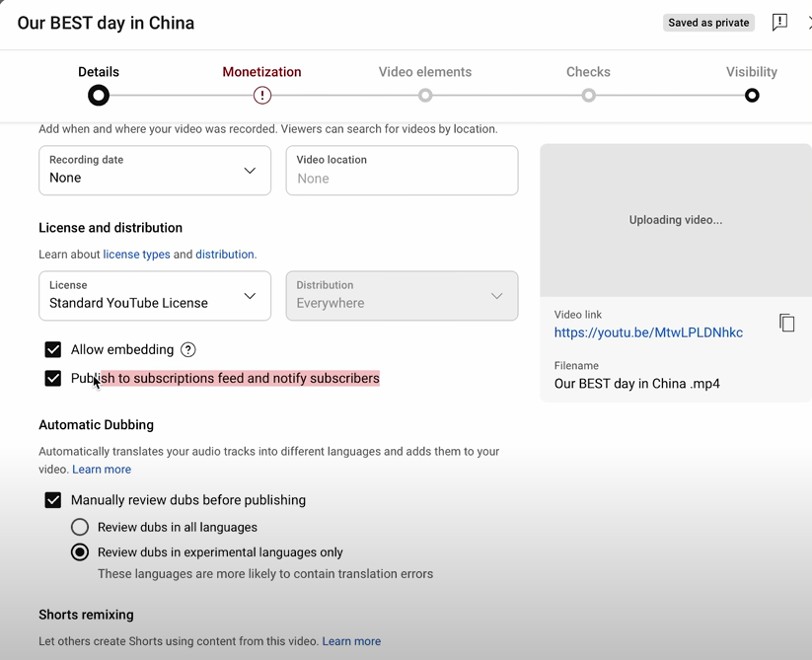Click the Monetization warning step icon
The image size is (812, 660).
pos(261,96)
